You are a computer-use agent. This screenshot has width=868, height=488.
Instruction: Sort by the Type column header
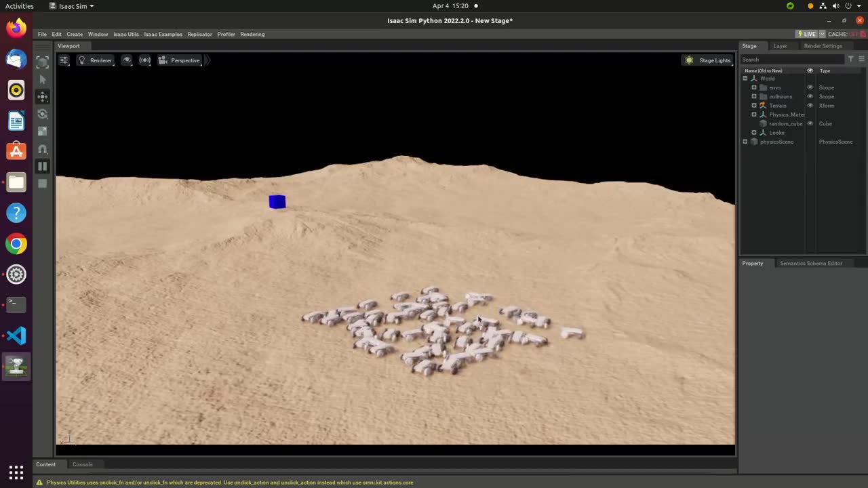[x=825, y=70]
